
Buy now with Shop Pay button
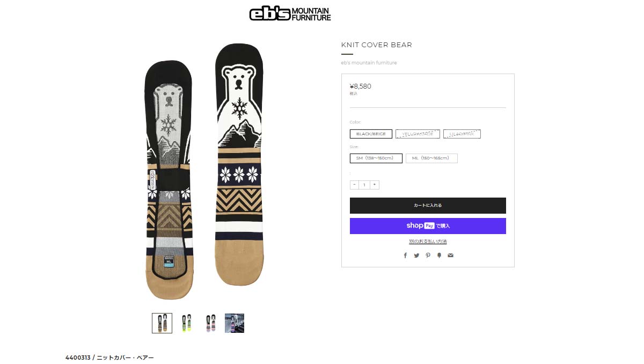click(x=428, y=226)
